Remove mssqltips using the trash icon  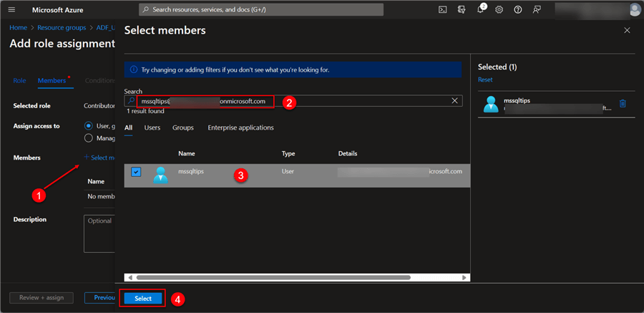(623, 103)
